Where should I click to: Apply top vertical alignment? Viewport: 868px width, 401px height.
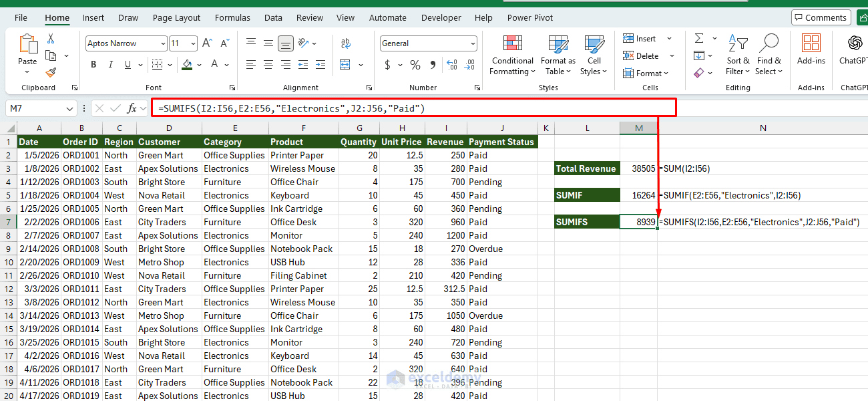point(251,43)
